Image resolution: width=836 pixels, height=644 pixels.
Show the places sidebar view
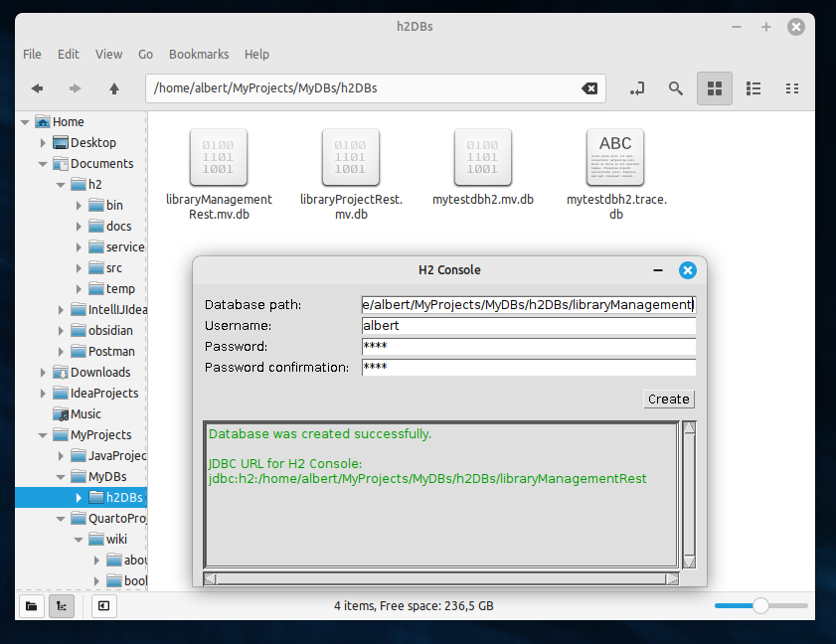(x=32, y=606)
